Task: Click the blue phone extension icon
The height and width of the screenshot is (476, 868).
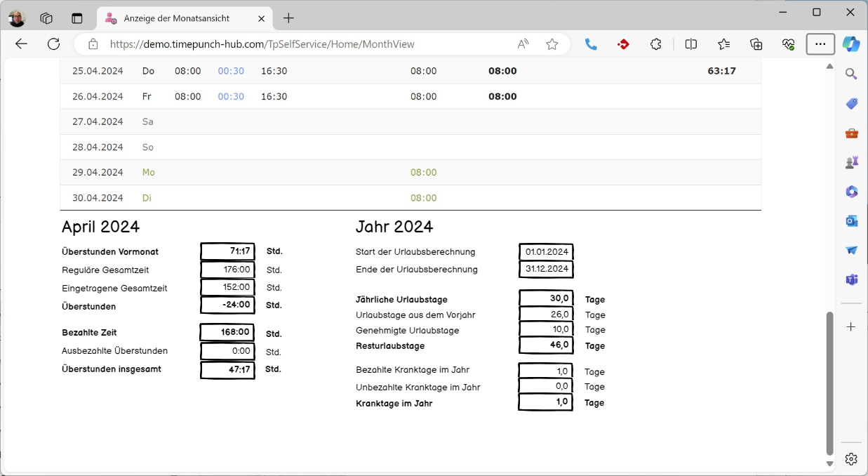Action: tap(591, 44)
